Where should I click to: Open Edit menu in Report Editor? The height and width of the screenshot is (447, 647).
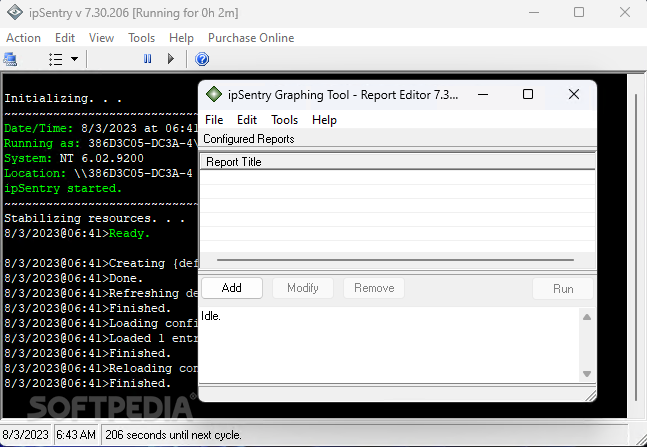247,120
